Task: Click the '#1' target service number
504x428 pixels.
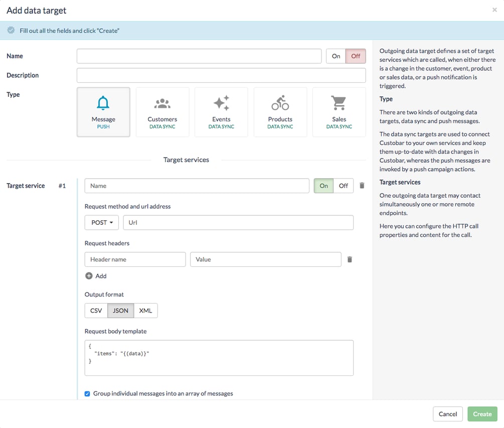Action: pos(62,186)
